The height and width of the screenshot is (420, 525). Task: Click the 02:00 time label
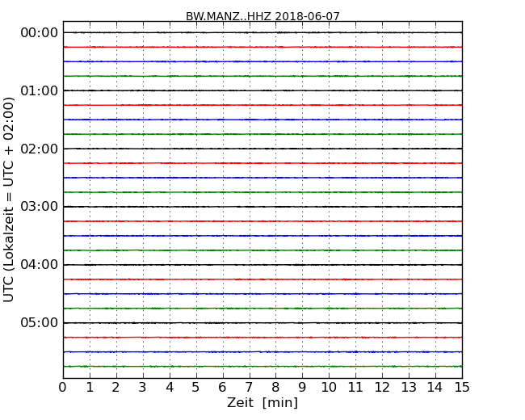[40, 149]
